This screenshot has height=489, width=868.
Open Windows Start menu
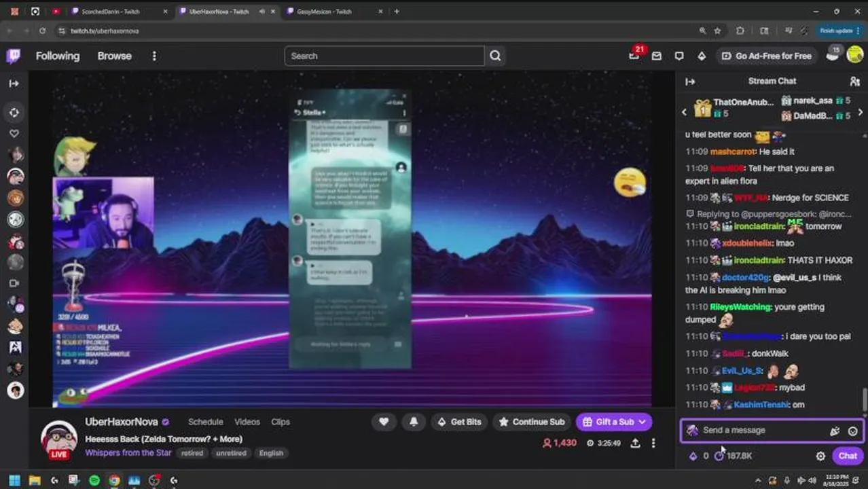(x=14, y=481)
